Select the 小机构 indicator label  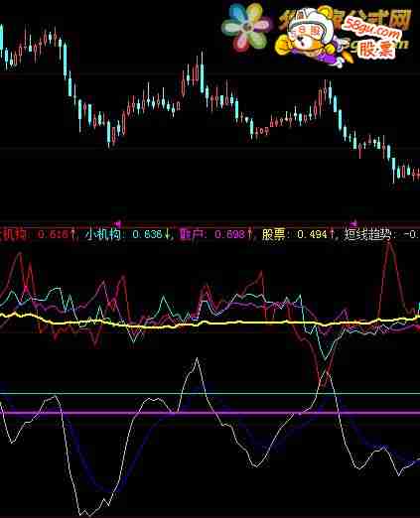click(103, 234)
